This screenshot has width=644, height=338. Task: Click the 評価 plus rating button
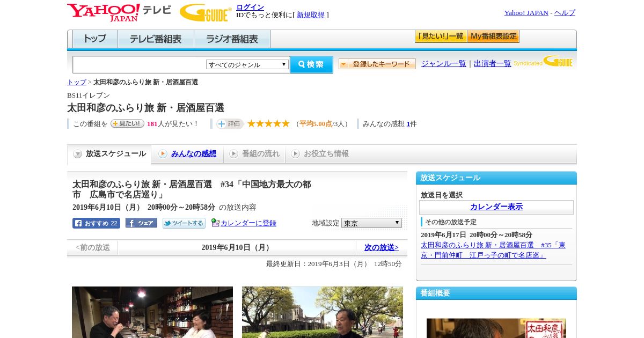[230, 124]
